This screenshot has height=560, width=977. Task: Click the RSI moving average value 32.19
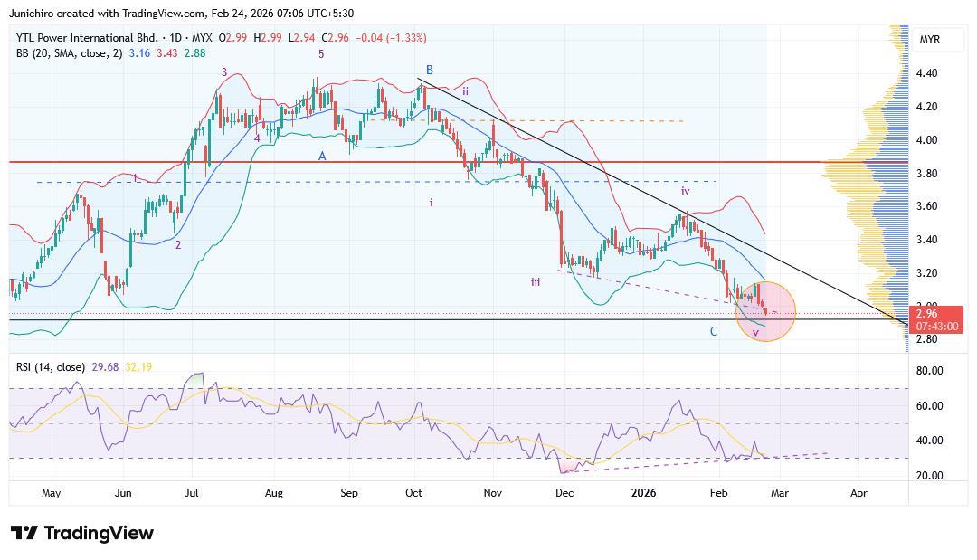(138, 367)
